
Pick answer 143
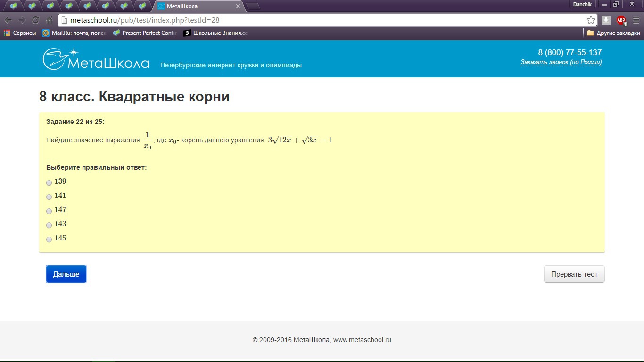point(49,225)
